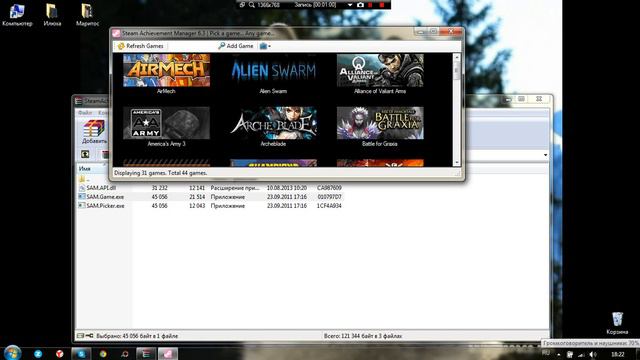Image resolution: width=640 pixels, height=360 pixels.
Task: Switch to WinRAR taskbar button
Action: (x=146, y=354)
